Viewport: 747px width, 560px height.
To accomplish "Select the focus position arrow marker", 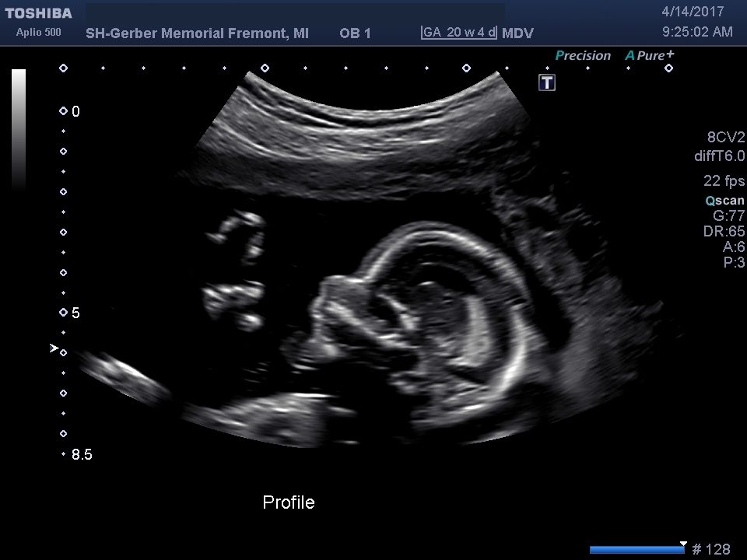I will pos(54,349).
